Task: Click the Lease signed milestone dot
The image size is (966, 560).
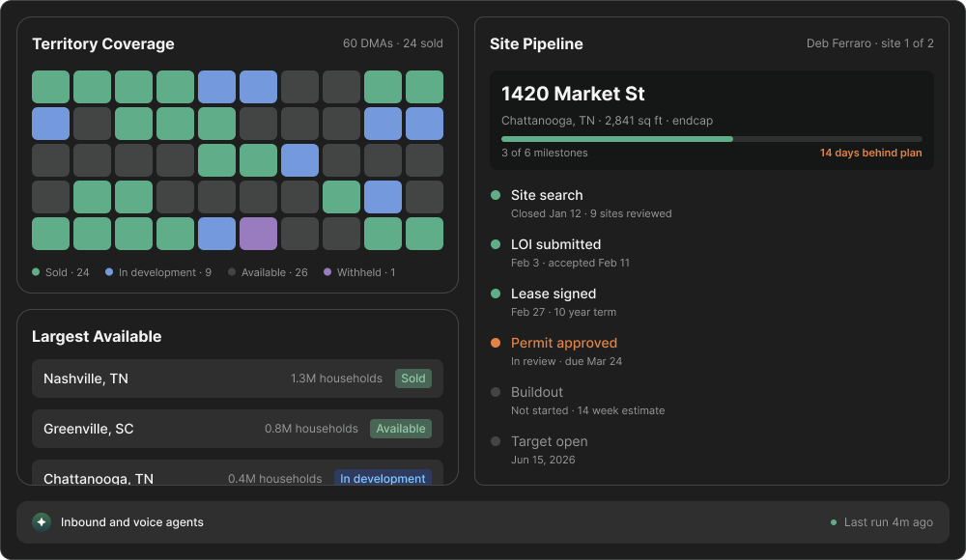Action: pos(496,294)
